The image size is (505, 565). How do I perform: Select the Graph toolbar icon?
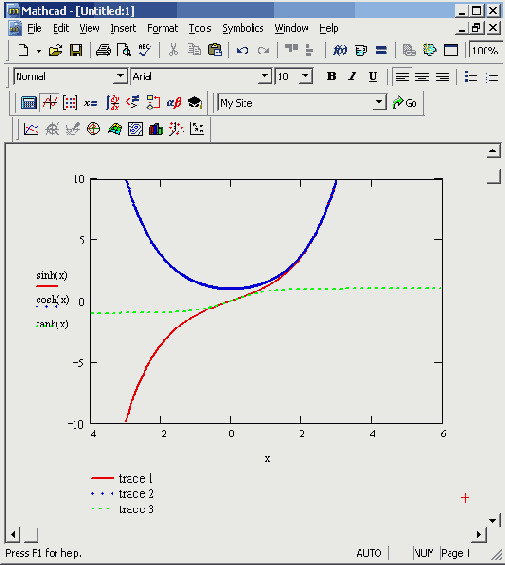point(49,103)
